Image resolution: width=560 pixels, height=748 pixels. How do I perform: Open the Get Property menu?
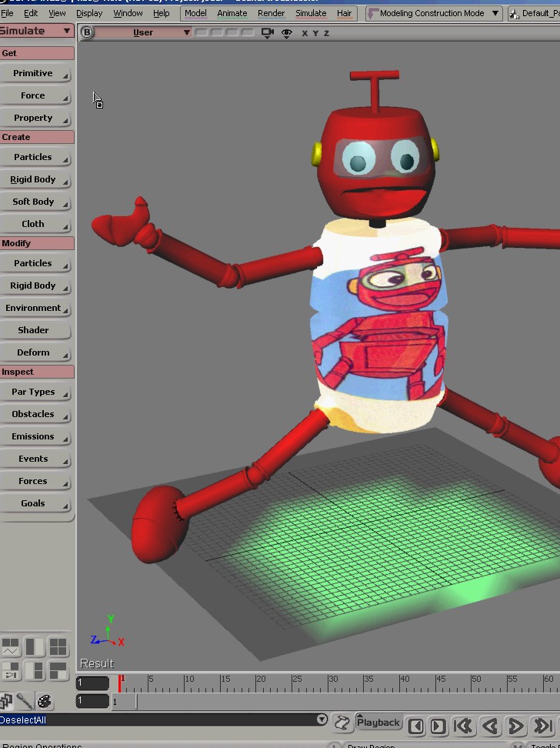pyautogui.click(x=35, y=119)
